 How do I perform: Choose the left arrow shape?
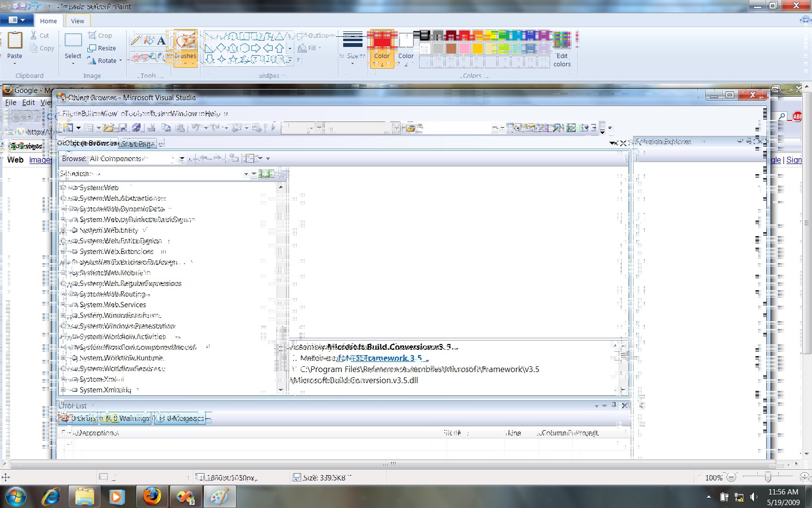click(x=268, y=48)
